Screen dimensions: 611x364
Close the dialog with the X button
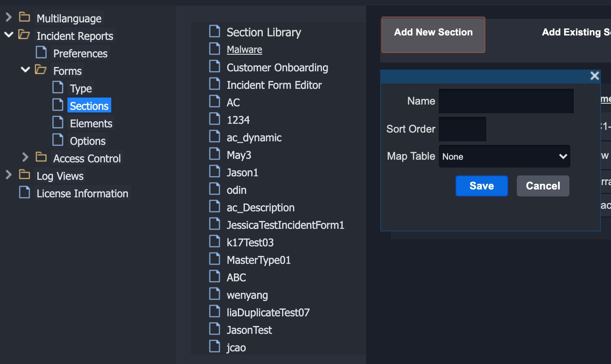pyautogui.click(x=594, y=76)
